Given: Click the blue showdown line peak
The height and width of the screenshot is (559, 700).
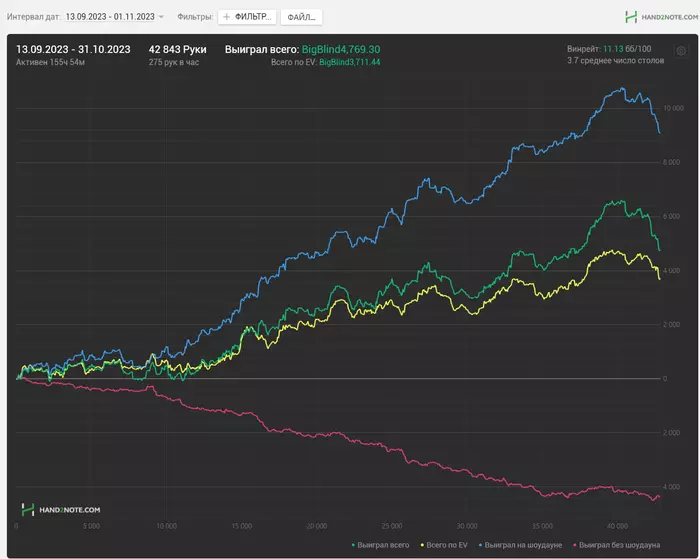Looking at the screenshot, I should pos(624,89).
